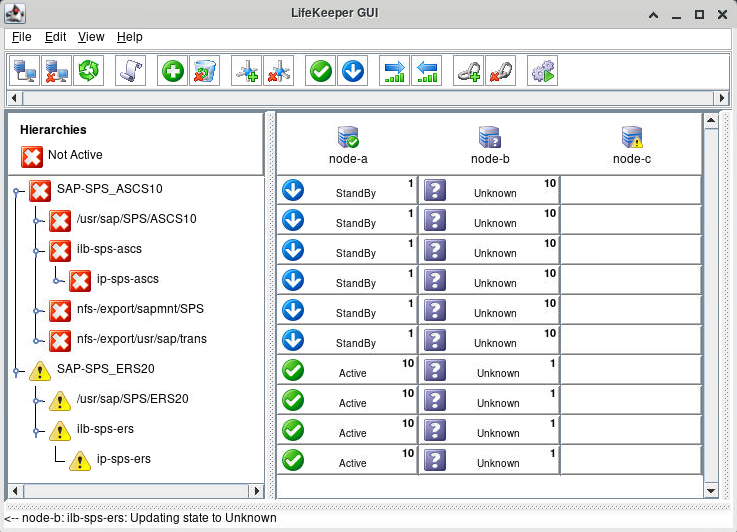Select the node-b server icon
Screen dimensions: 737x532
coord(490,137)
